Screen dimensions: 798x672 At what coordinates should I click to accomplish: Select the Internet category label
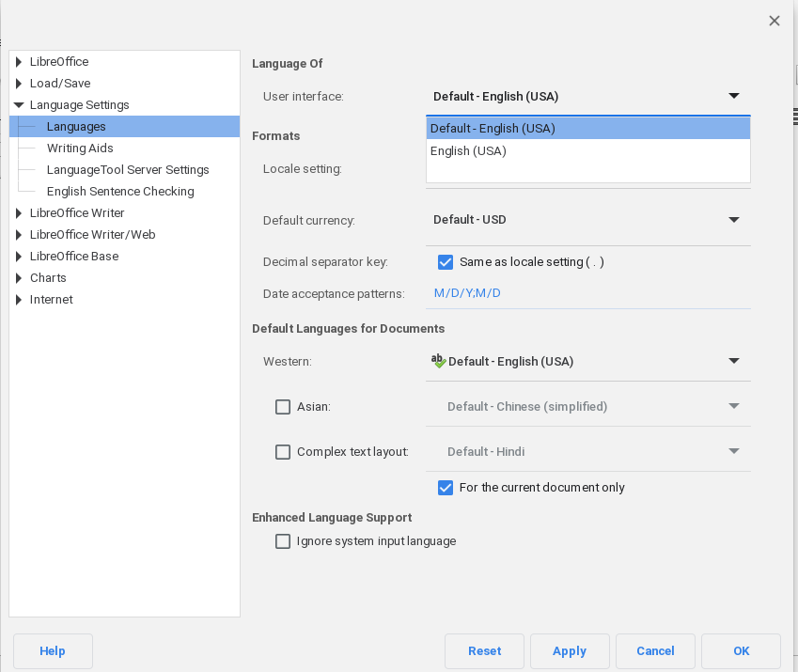(x=52, y=300)
